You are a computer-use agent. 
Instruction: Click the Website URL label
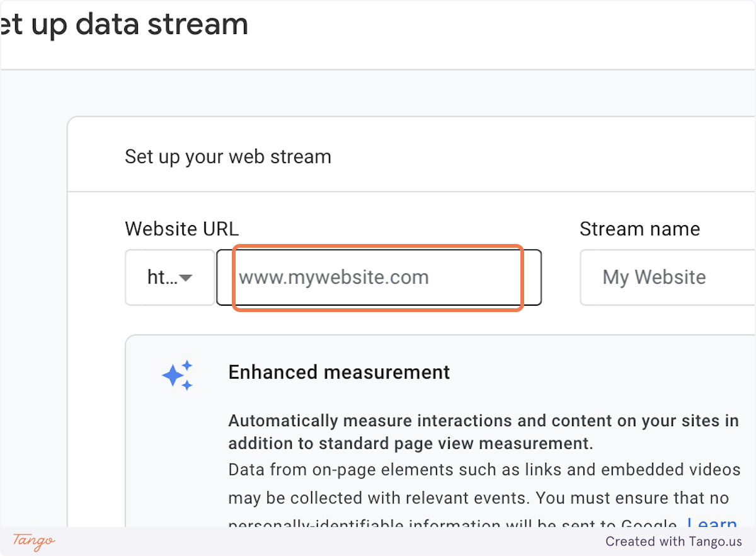[x=181, y=228]
